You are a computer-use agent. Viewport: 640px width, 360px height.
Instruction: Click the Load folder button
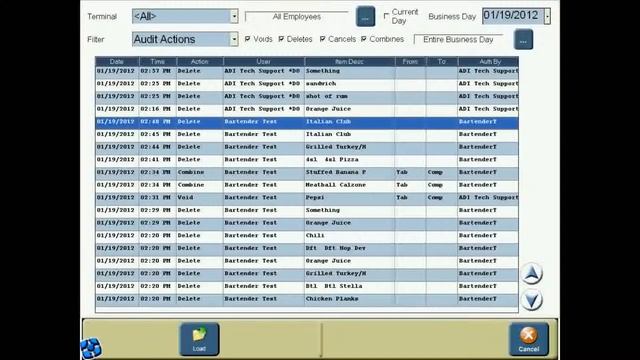coord(199,339)
